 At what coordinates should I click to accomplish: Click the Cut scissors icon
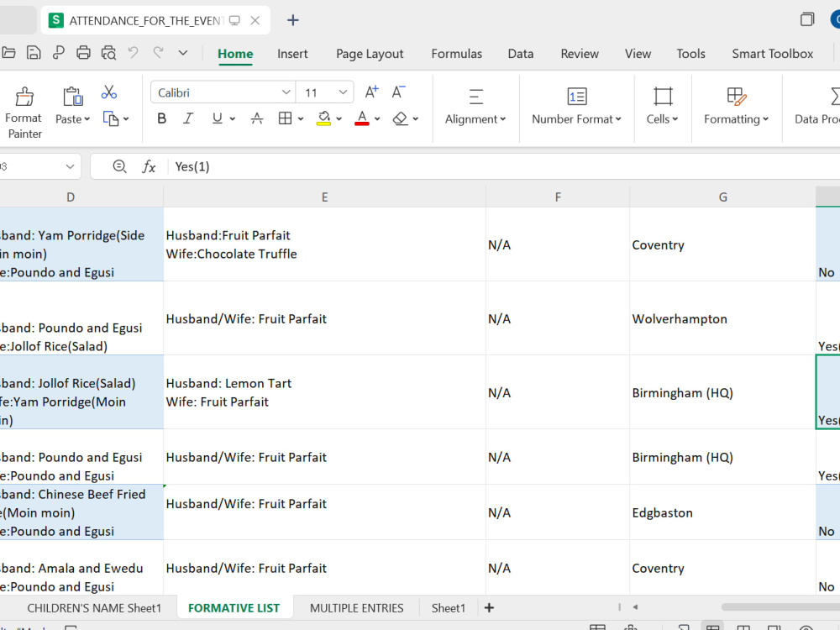click(x=108, y=92)
